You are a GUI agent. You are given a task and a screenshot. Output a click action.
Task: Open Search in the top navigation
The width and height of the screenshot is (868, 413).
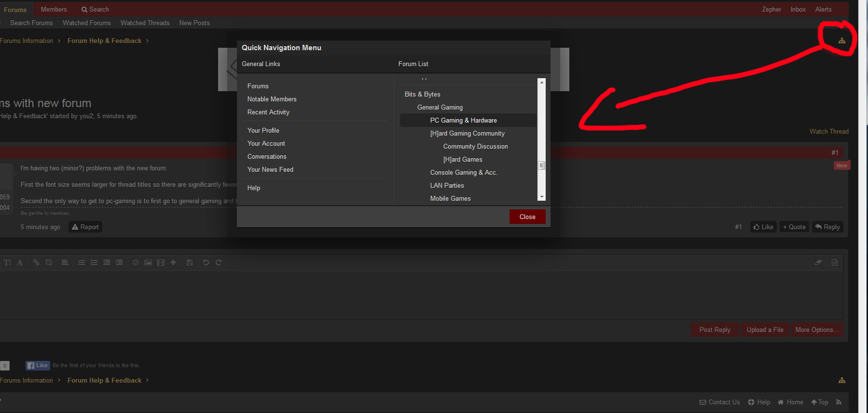(95, 9)
